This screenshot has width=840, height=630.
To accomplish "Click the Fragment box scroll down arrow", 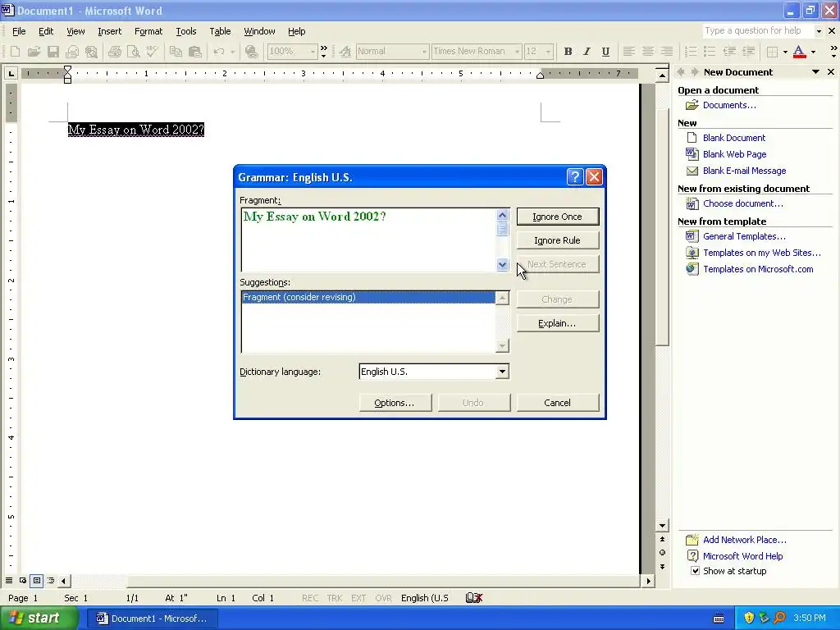I will coord(502,264).
